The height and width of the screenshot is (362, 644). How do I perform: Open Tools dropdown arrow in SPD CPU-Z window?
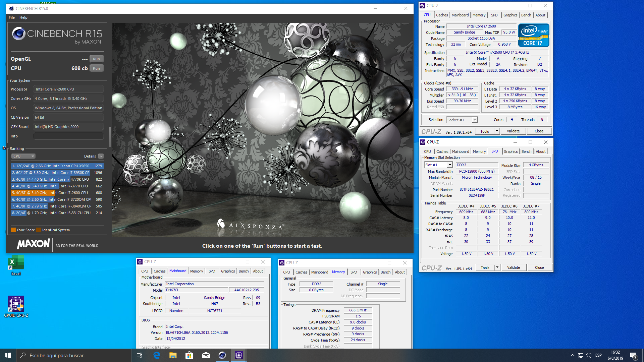coord(497,267)
